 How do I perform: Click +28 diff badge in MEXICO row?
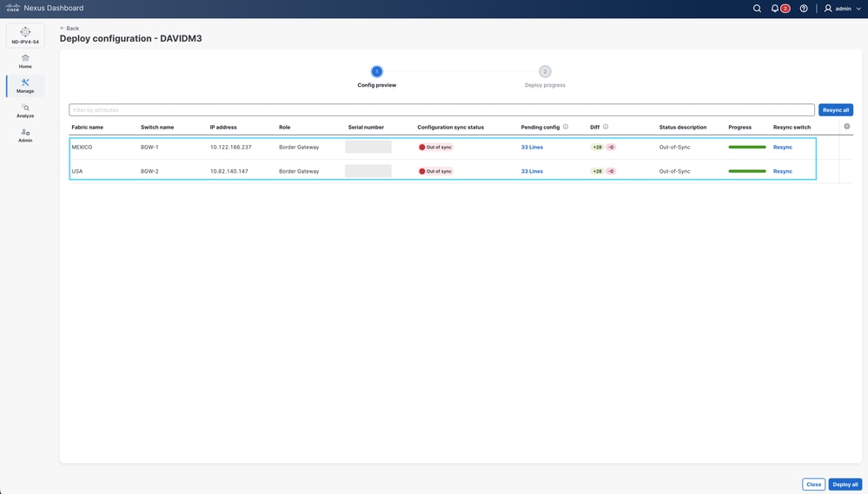tap(597, 147)
